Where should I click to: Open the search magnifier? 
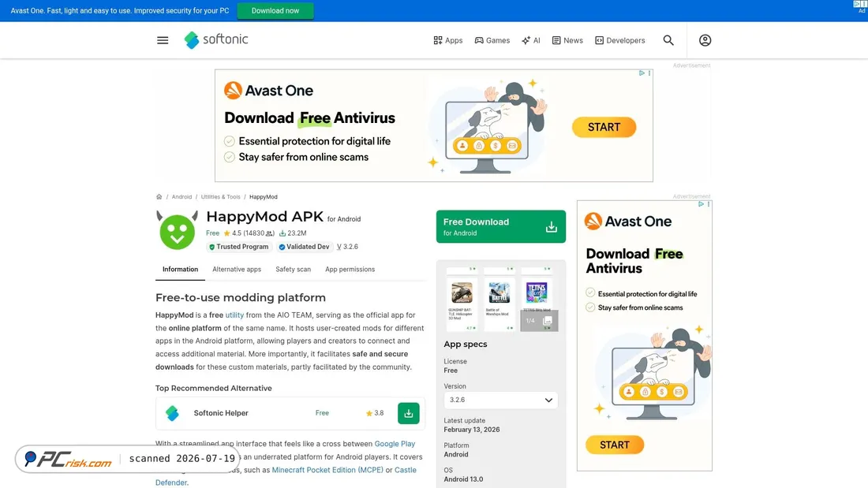668,40
